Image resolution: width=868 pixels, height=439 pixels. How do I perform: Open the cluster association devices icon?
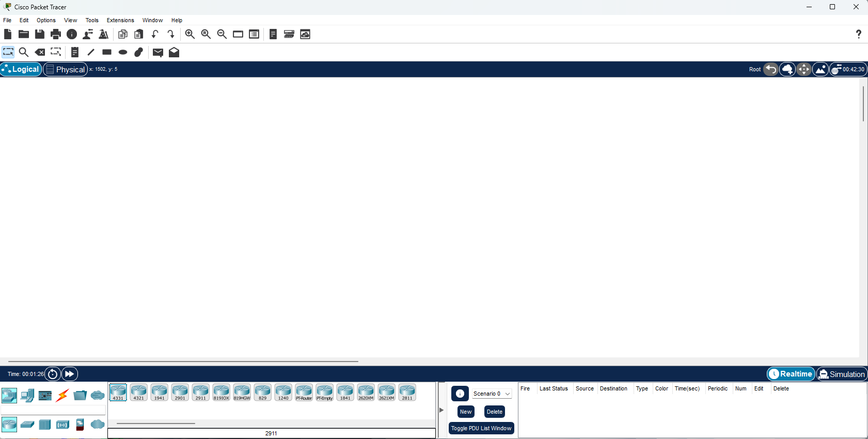[x=289, y=34]
